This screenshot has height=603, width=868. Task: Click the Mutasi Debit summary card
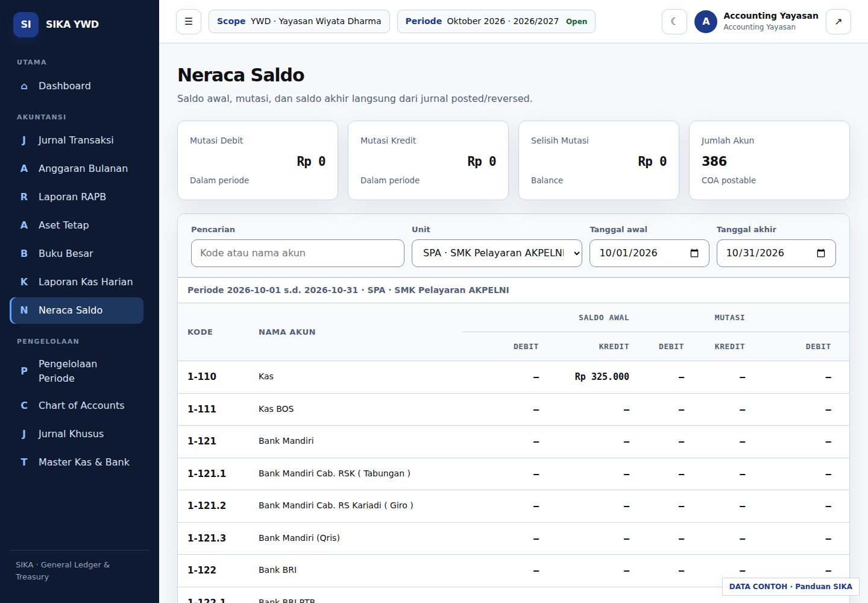[257, 160]
